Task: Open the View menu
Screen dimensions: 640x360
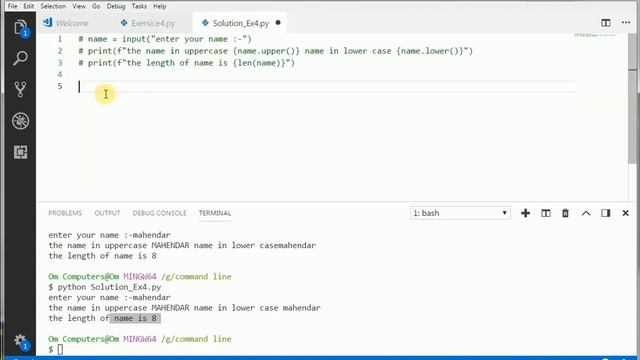Action: (x=79, y=6)
